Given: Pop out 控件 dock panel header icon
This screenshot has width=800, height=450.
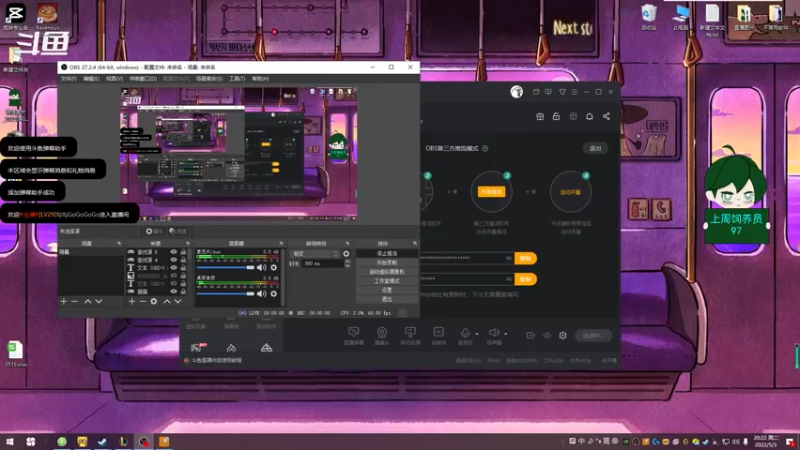Looking at the screenshot, I should point(415,243).
